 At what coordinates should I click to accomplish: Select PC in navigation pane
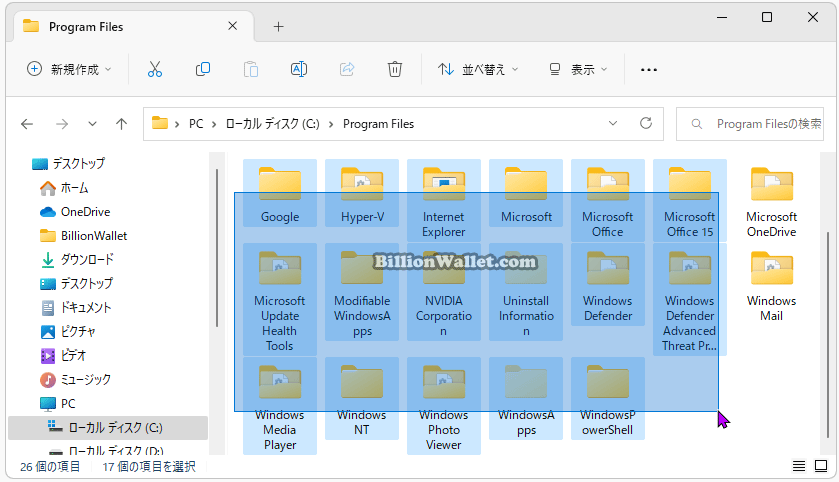[x=57, y=403]
